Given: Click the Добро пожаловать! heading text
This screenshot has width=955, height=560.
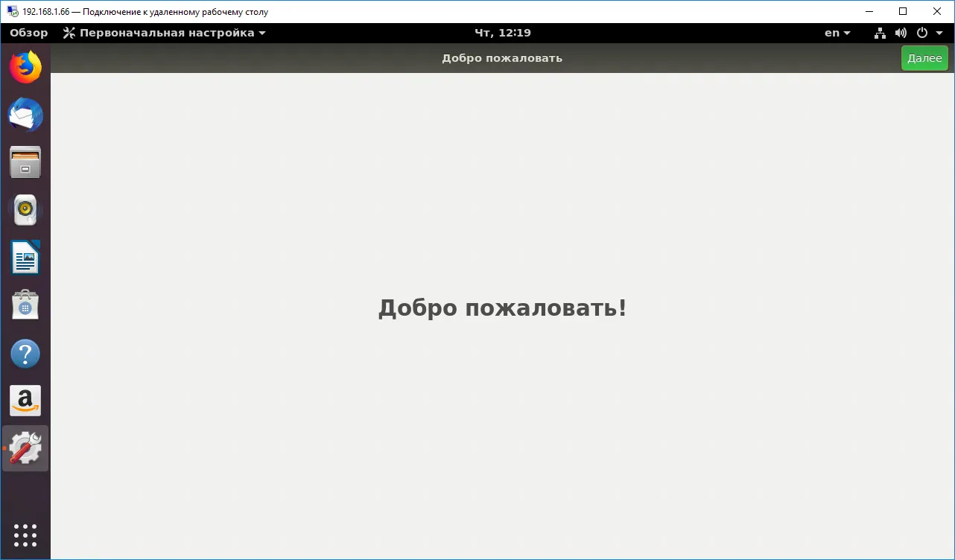Looking at the screenshot, I should (503, 308).
